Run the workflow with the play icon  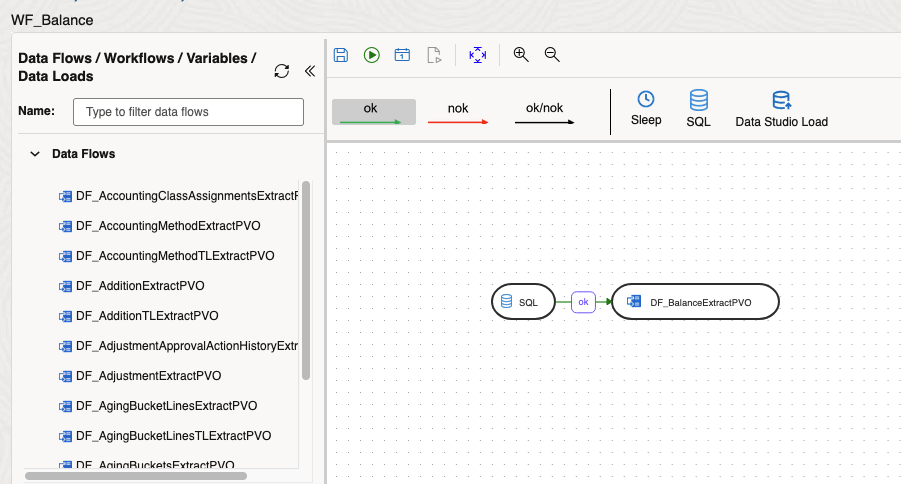(372, 55)
